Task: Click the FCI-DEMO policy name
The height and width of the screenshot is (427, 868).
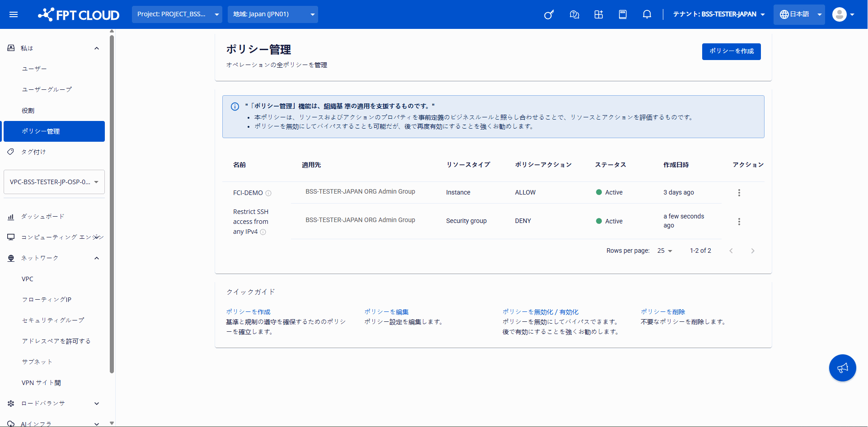Action: point(248,193)
